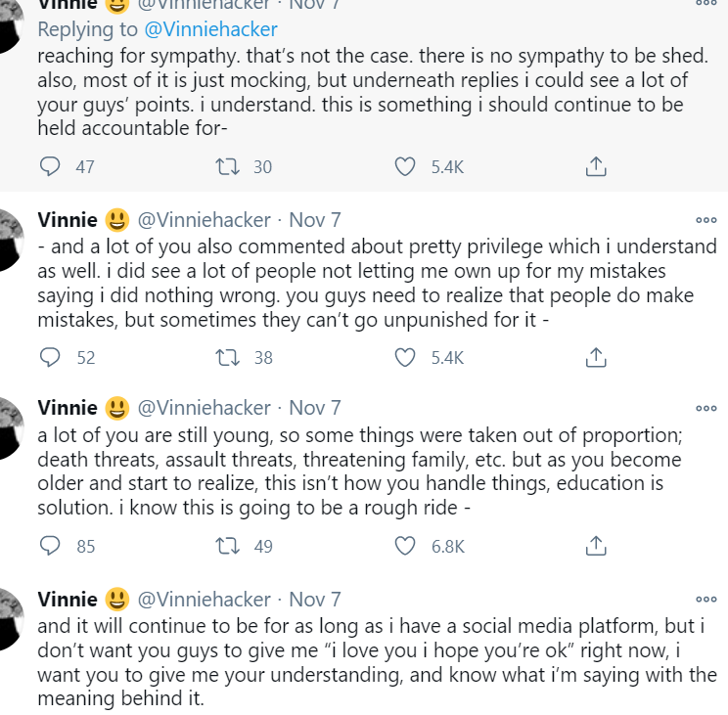Reply to the tweet with 85 comments
Screen dimensions: 728x715
coord(50,546)
